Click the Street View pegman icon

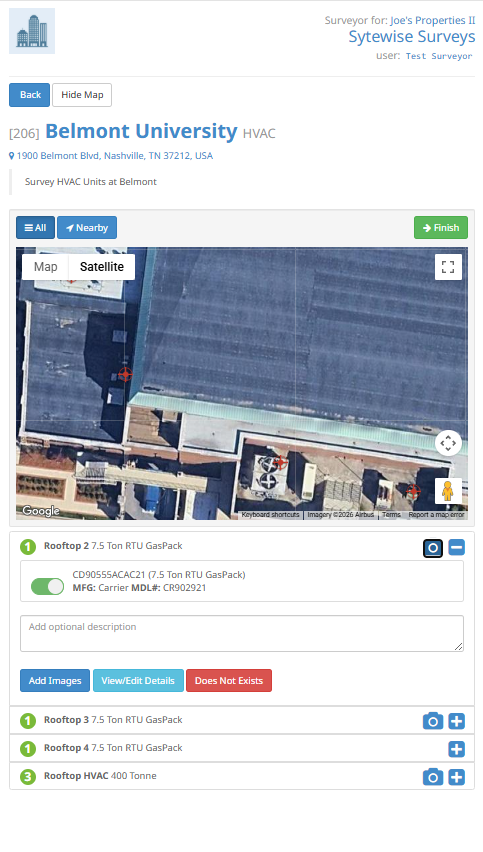tap(448, 491)
